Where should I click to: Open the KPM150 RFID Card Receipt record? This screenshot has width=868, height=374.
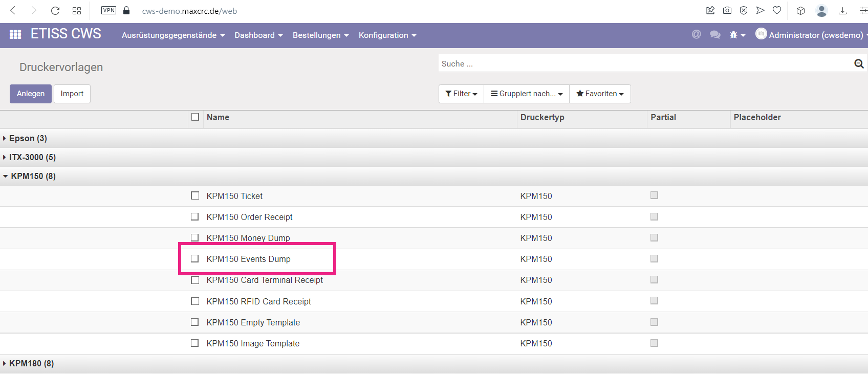click(258, 301)
